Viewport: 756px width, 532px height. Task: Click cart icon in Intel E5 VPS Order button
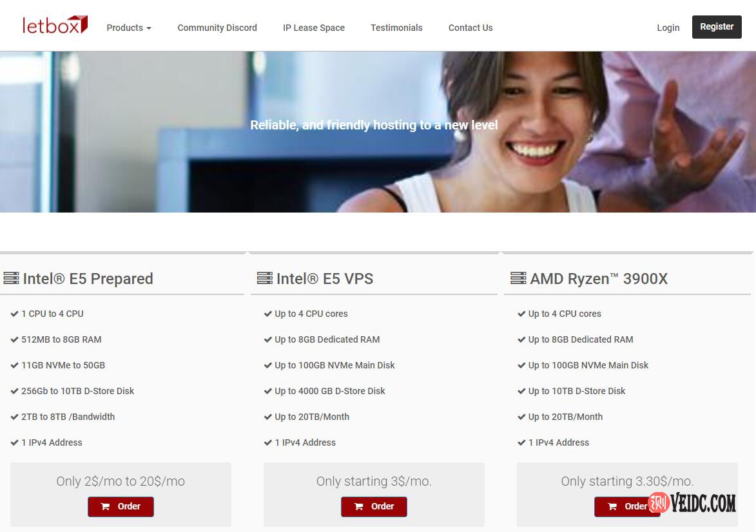[359, 507]
